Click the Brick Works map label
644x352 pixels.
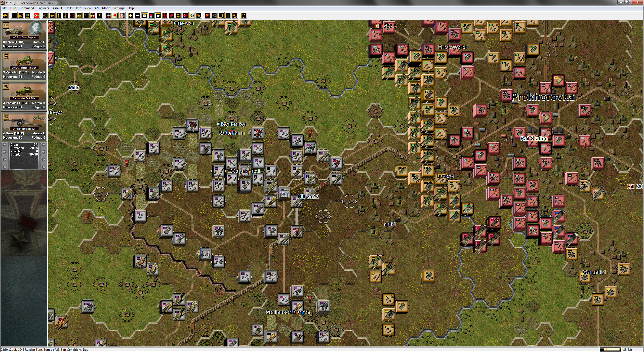tap(453, 47)
